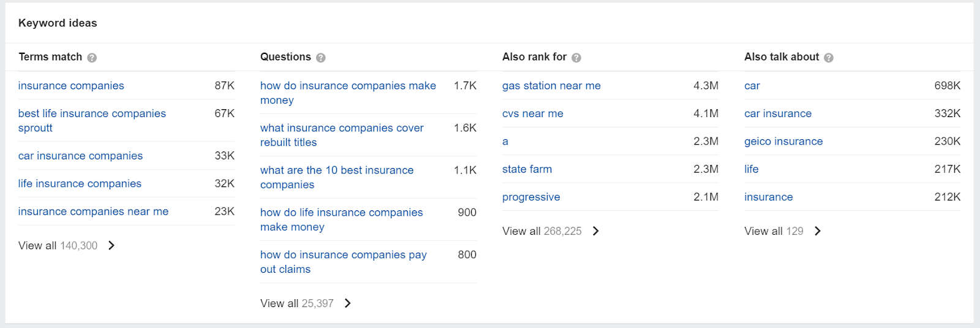Open 'gas station near me' keyword
This screenshot has width=980, height=328.
(x=551, y=86)
